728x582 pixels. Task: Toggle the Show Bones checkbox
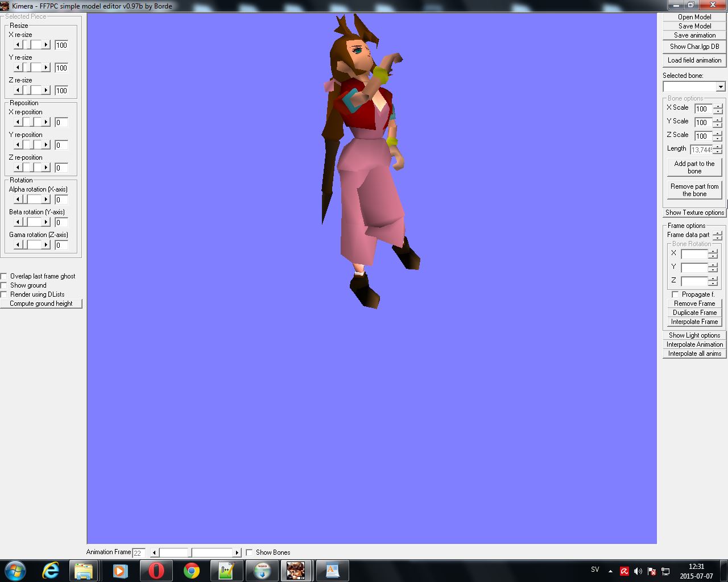click(249, 552)
